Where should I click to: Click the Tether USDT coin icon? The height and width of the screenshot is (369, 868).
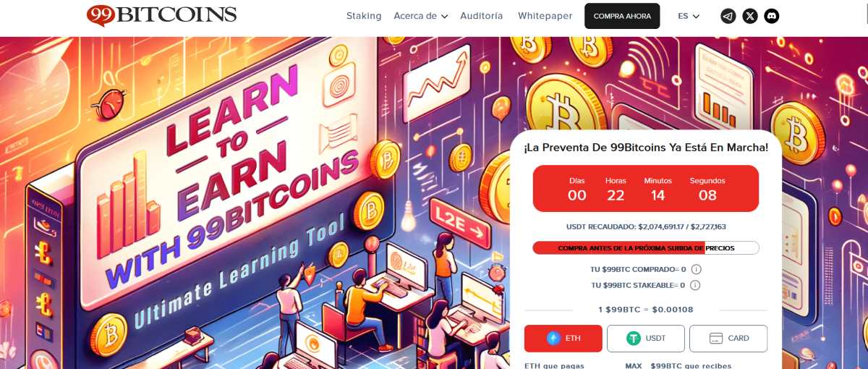point(634,338)
